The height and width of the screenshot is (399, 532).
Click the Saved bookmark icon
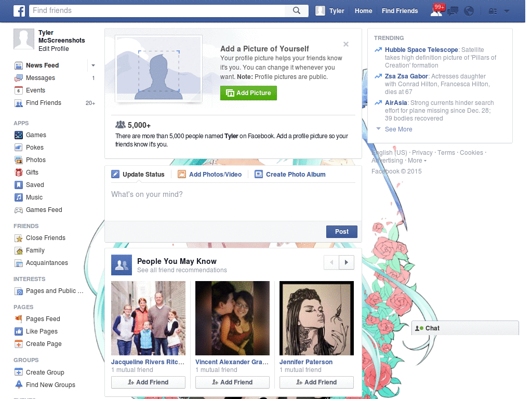click(19, 185)
